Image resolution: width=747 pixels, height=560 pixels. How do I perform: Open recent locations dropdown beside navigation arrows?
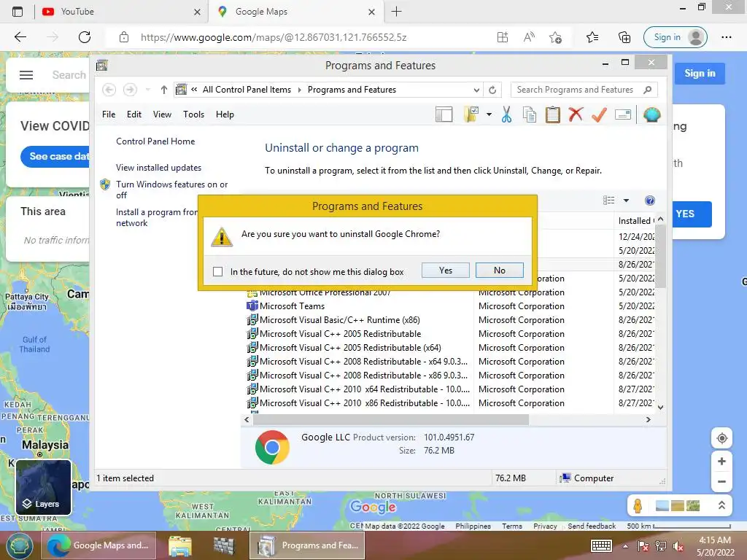pos(147,90)
